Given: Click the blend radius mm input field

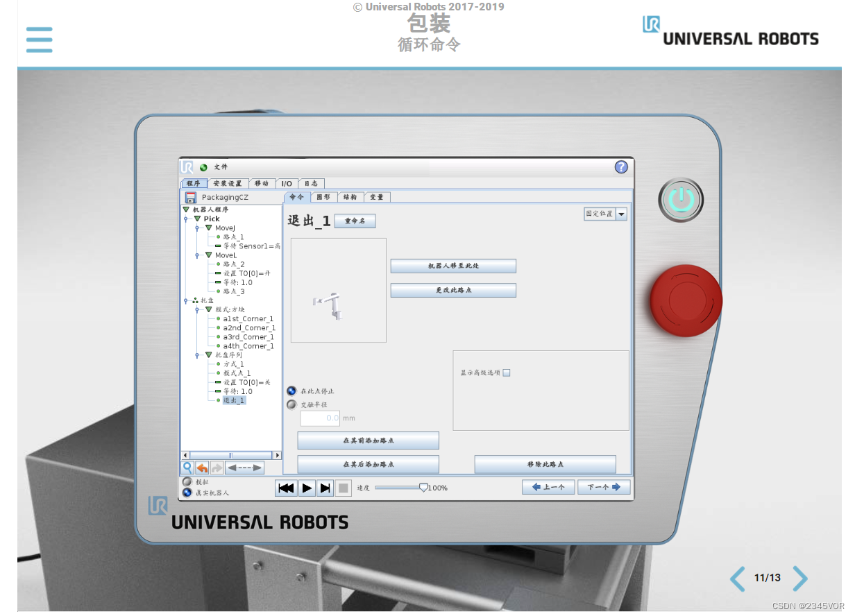Looking at the screenshot, I should click(320, 418).
